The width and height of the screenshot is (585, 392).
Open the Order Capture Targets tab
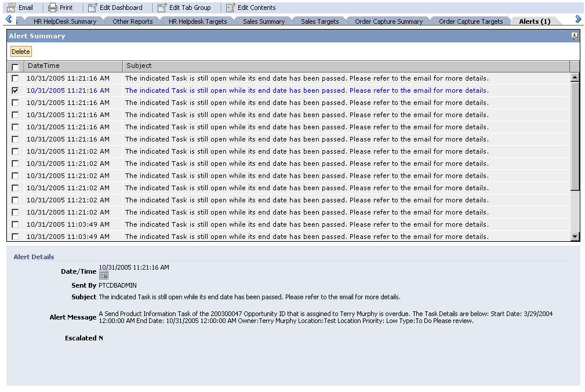471,21
